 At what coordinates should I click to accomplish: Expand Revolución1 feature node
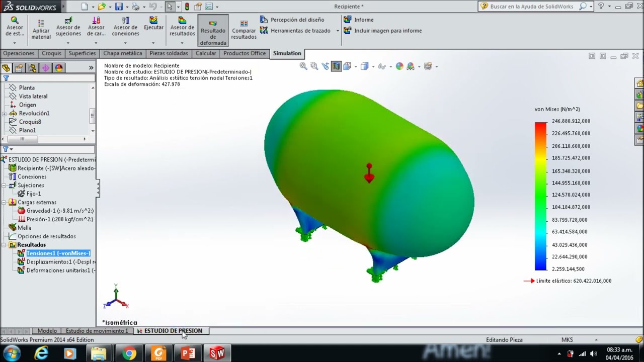coord(4,114)
